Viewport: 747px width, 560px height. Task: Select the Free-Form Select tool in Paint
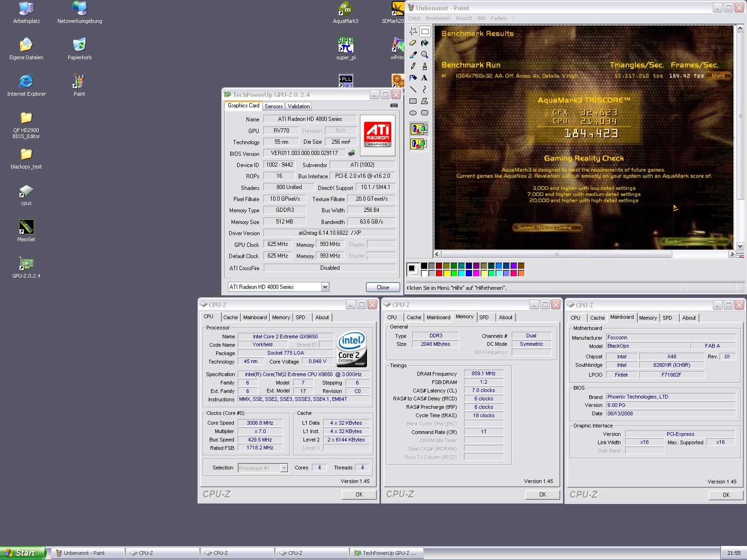[413, 31]
